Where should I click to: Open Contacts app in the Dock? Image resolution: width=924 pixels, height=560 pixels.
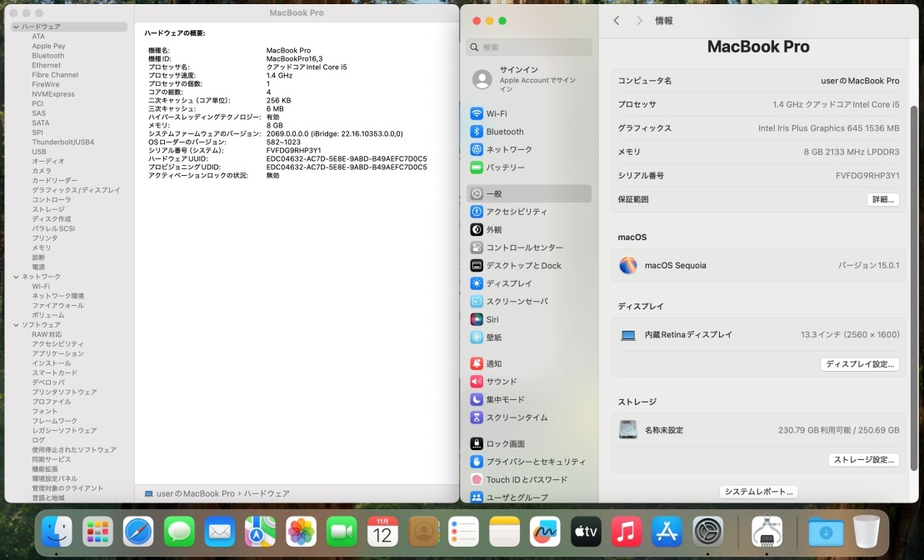(x=423, y=532)
